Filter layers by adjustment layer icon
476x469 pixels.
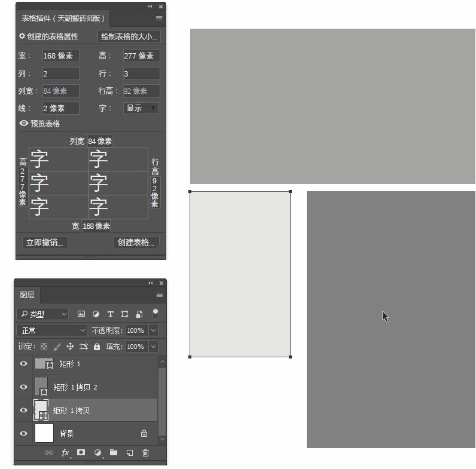[x=96, y=314]
